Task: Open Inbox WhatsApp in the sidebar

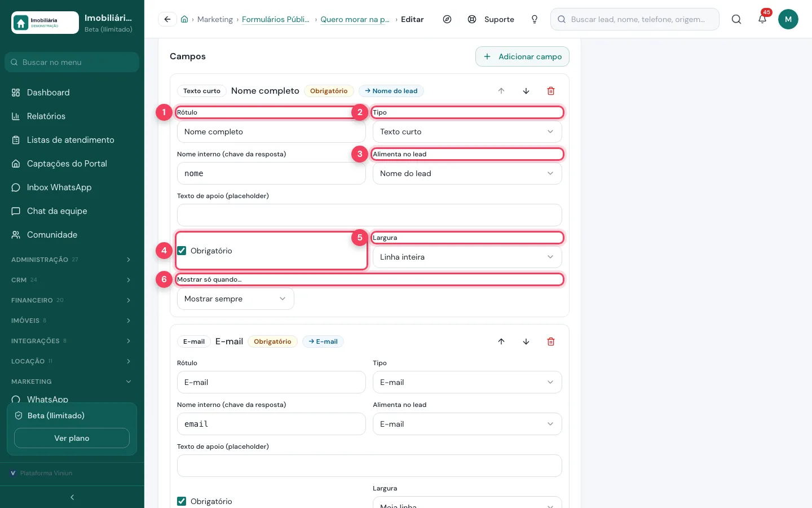Action: (x=72, y=187)
